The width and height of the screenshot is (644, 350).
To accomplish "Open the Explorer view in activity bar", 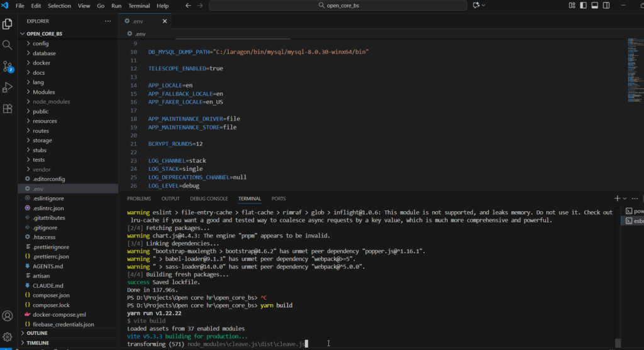I will pyautogui.click(x=8, y=25).
